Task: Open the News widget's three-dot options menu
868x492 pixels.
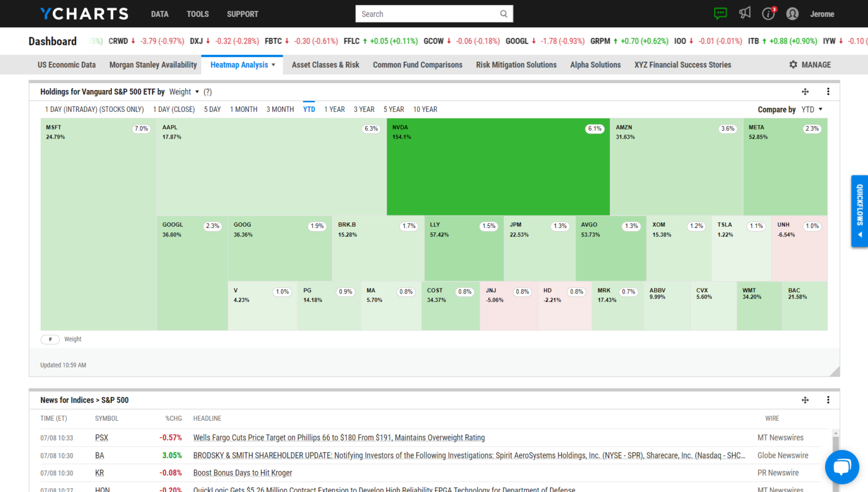Action: coord(828,400)
